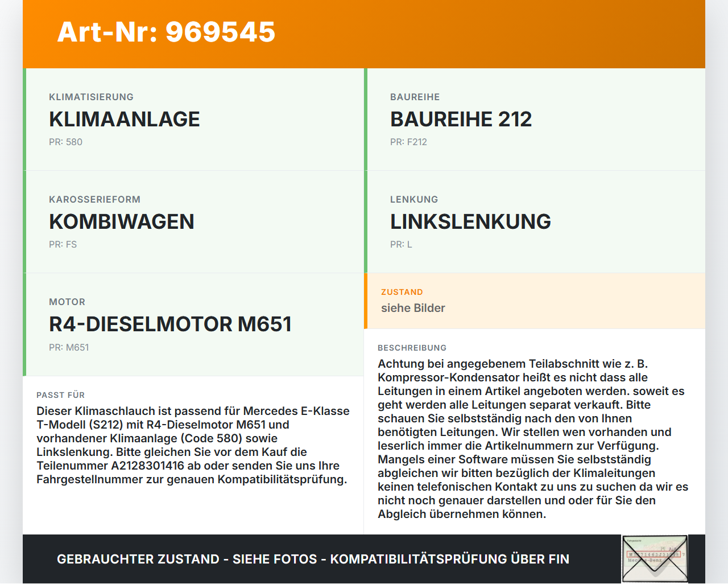Open the PASST FÜR compatibility text section
The height and width of the screenshot is (584, 728).
193,444
